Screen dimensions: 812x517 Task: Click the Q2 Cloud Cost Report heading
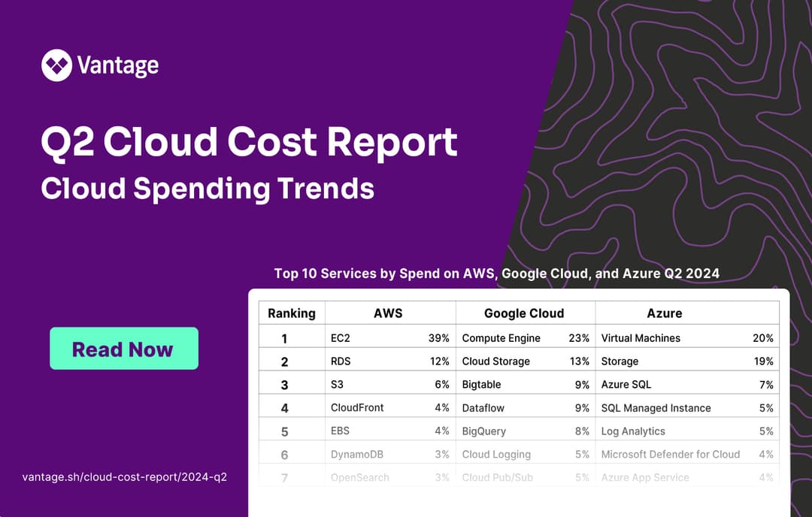click(249, 143)
